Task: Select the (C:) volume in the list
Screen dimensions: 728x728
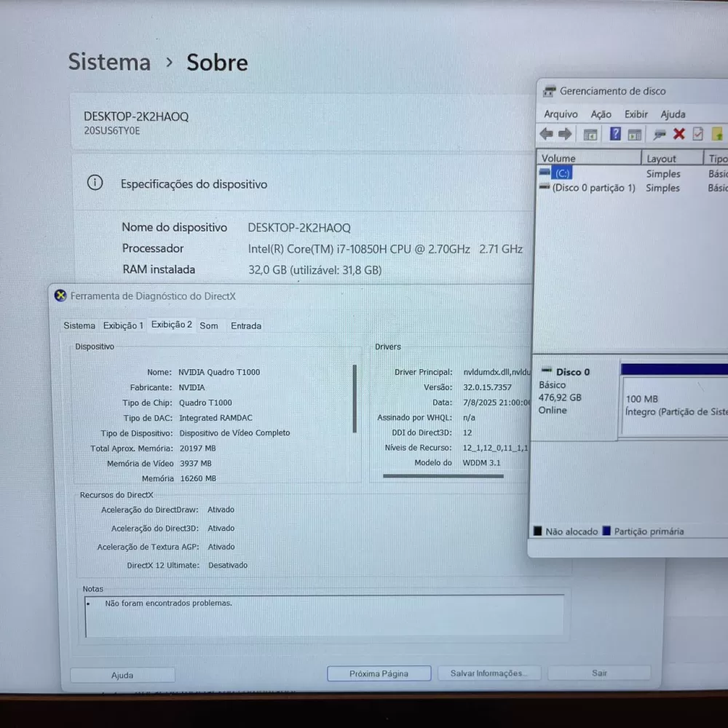Action: click(561, 173)
